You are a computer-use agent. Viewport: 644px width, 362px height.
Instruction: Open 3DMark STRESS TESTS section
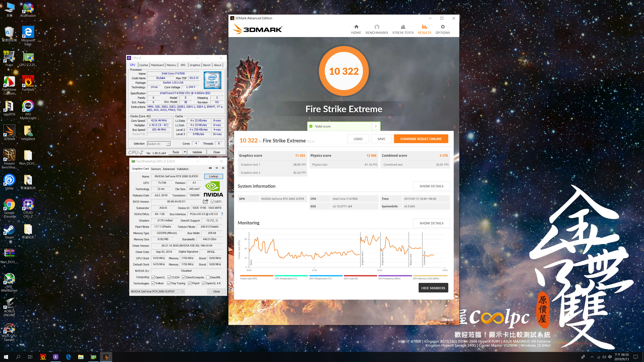[x=403, y=29]
